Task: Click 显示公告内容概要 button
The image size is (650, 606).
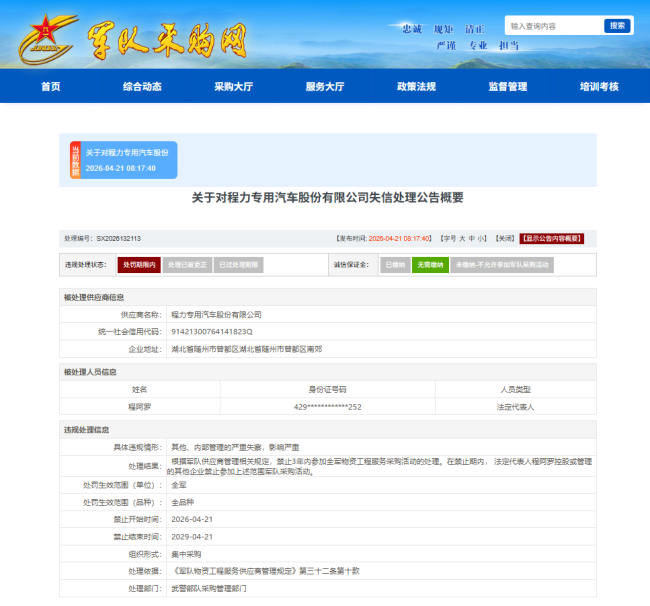Action: [x=552, y=239]
